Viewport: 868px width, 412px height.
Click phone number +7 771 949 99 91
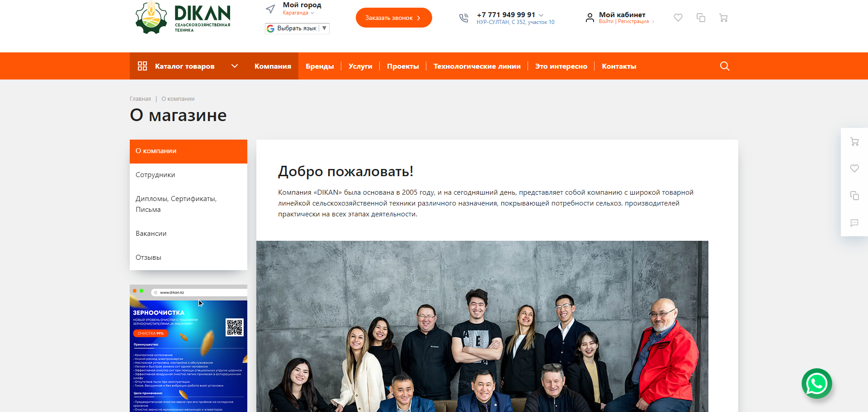tap(506, 14)
